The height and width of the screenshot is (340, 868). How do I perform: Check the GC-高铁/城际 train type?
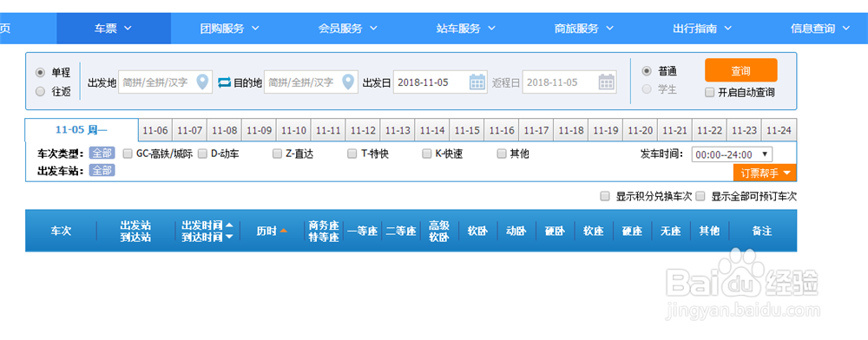tap(128, 154)
